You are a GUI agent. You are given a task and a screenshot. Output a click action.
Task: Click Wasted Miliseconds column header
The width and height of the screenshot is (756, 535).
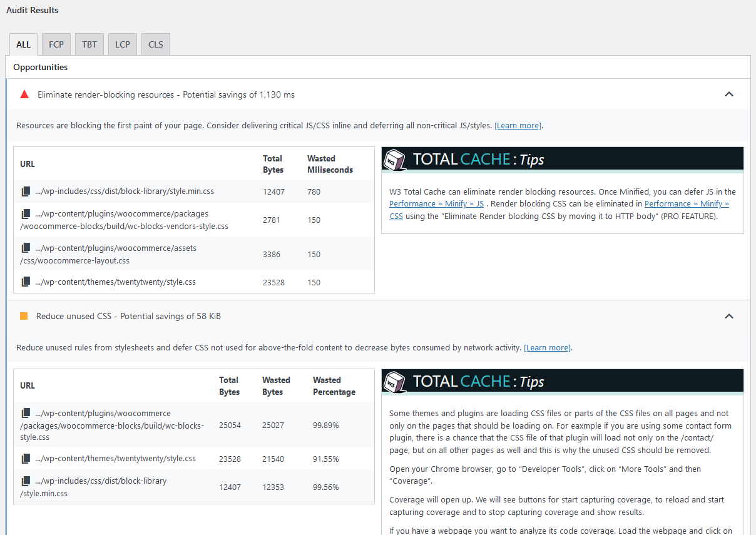[330, 165]
